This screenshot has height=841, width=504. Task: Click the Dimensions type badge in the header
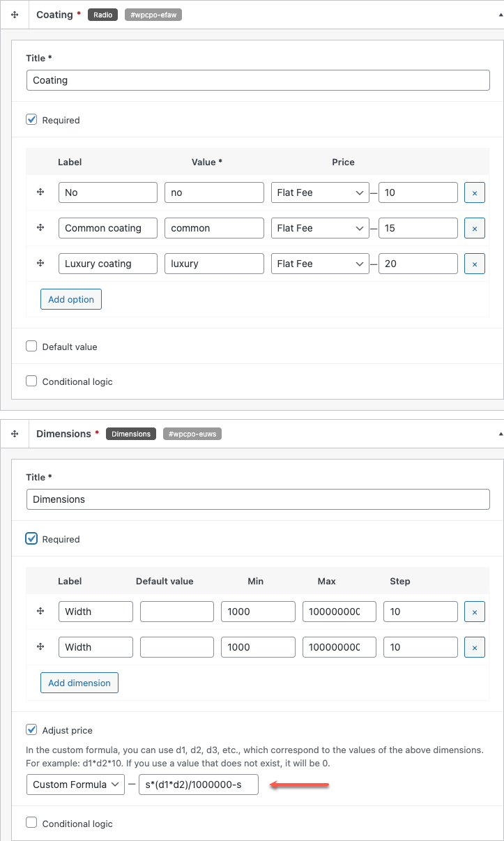pos(131,434)
